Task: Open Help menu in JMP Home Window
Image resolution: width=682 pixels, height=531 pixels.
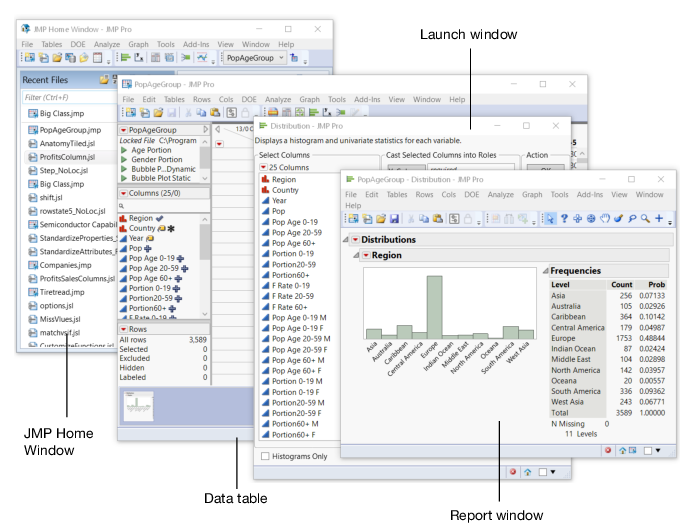Action: pyautogui.click(x=286, y=44)
